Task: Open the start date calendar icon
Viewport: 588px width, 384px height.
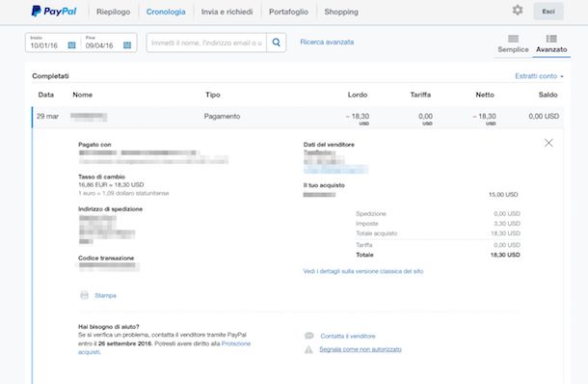Action: point(71,45)
